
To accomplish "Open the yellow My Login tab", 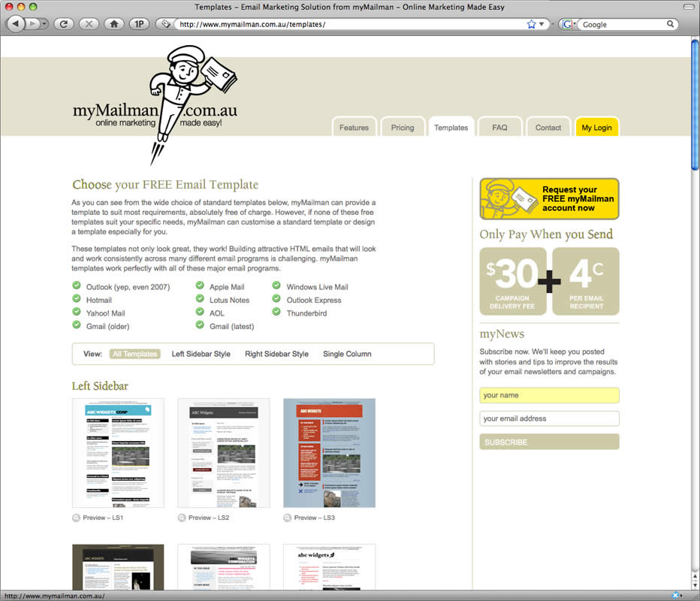I will tap(597, 127).
